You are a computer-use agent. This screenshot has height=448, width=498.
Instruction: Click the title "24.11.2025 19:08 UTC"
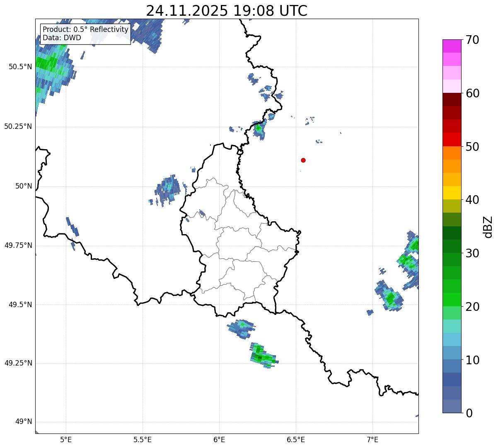pos(227,10)
